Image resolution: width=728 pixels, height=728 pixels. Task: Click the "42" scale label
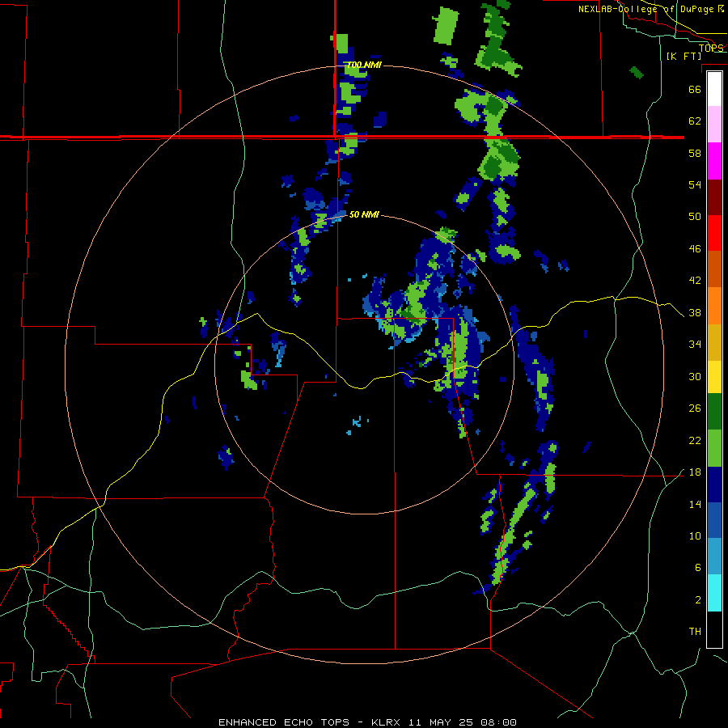pyautogui.click(x=695, y=281)
